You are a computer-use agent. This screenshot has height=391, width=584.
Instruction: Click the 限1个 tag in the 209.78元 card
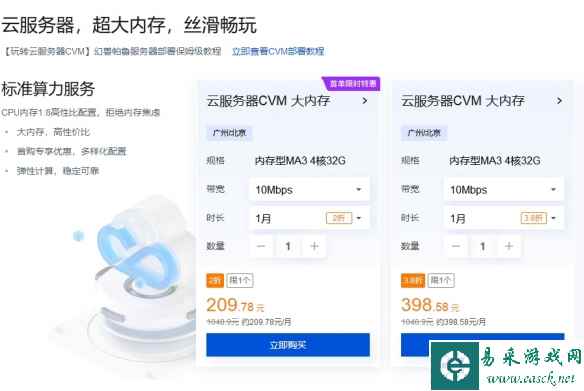coord(240,280)
